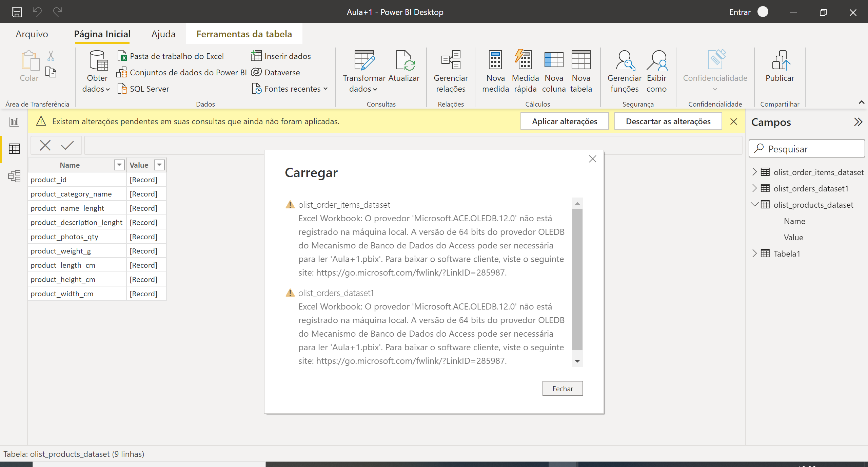Viewport: 868px width, 467px height.
Task: Open Gerenciar relações dialog
Action: point(451,71)
